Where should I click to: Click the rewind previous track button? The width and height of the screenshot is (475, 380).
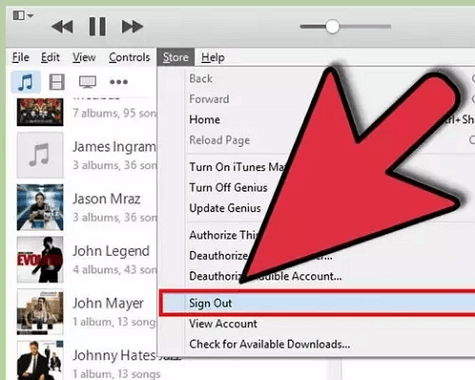(62, 27)
